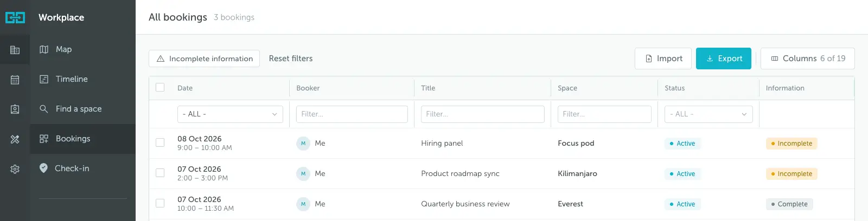868x221 pixels.
Task: Click Incomplete badge for Product roadmap sync
Action: tap(792, 174)
